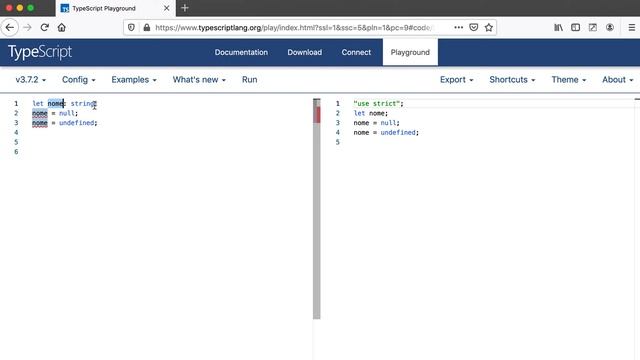Screen dimensions: 640x360
Task: Bookmark this page with the star icon
Action: [x=489, y=27]
